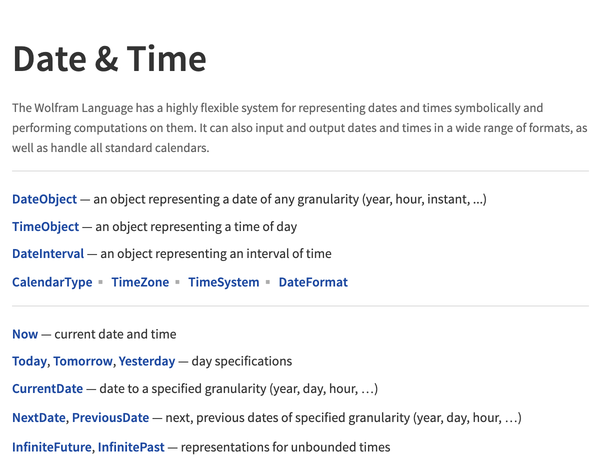
Task: Click the Date & Time page heading
Action: (109, 59)
